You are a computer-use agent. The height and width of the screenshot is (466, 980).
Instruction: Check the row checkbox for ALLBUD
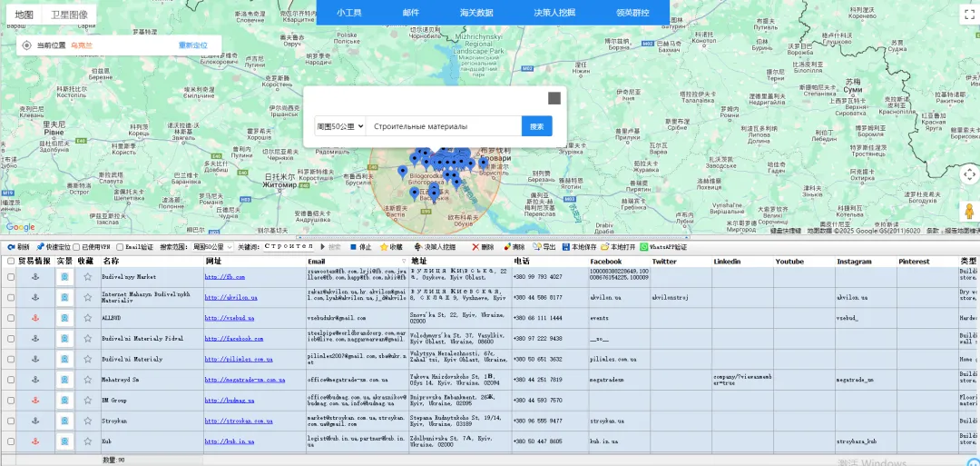tap(11, 318)
